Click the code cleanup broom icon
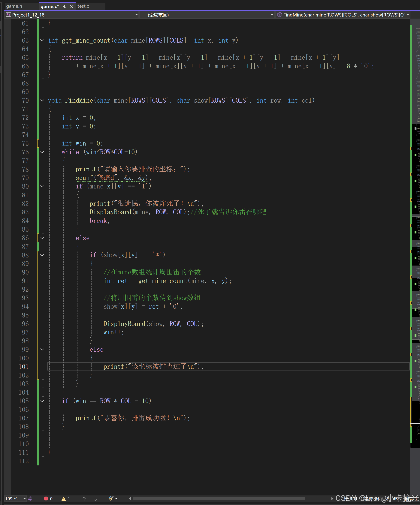The width and height of the screenshot is (420, 505). (x=110, y=498)
